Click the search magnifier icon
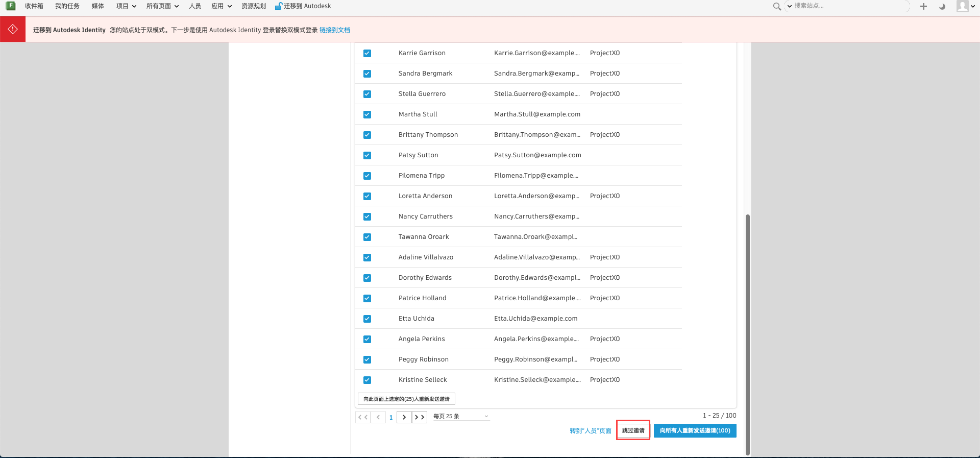Screen dimensions: 980x458 click(x=777, y=6)
